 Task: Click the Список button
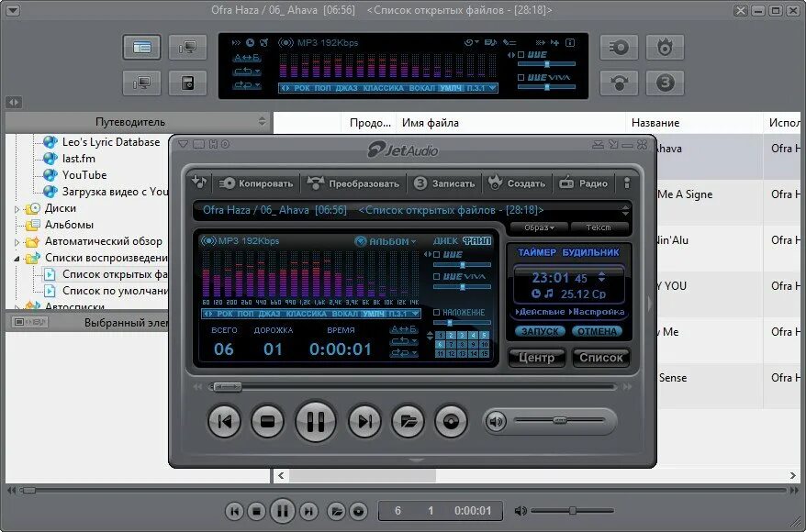pyautogui.click(x=601, y=358)
